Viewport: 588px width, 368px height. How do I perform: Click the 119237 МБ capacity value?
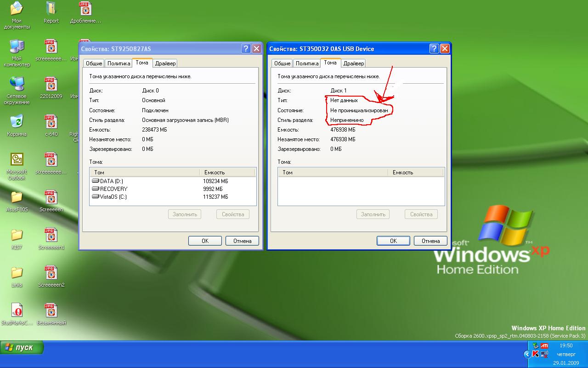click(x=215, y=197)
